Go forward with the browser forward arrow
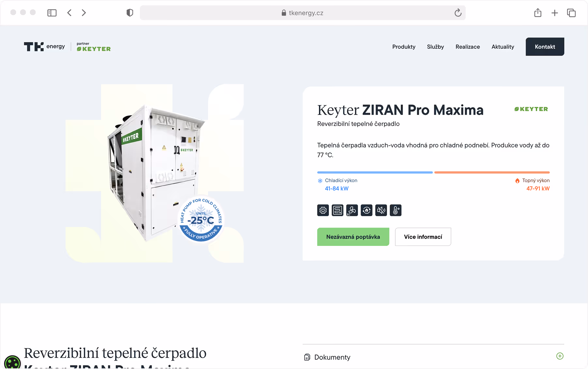The image size is (588, 369). (x=84, y=13)
